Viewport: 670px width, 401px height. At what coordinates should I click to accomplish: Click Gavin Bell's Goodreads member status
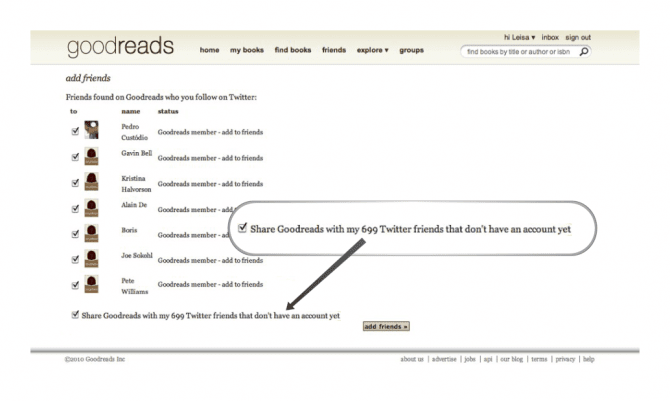click(210, 158)
